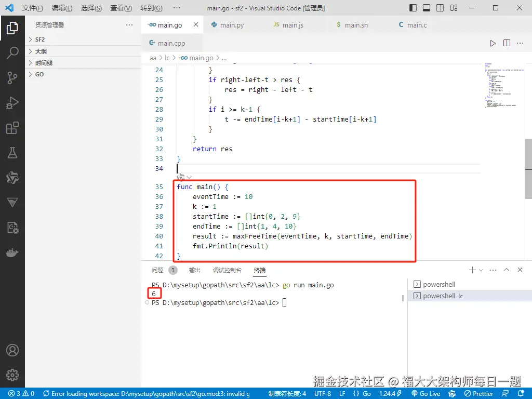Open the 查看(V) menu
This screenshot has height=399, width=532.
(x=121, y=8)
